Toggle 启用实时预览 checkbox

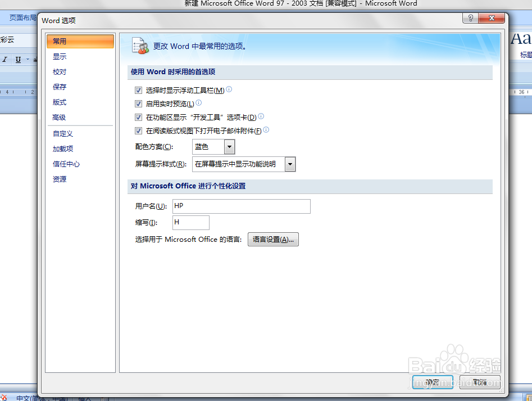138,104
